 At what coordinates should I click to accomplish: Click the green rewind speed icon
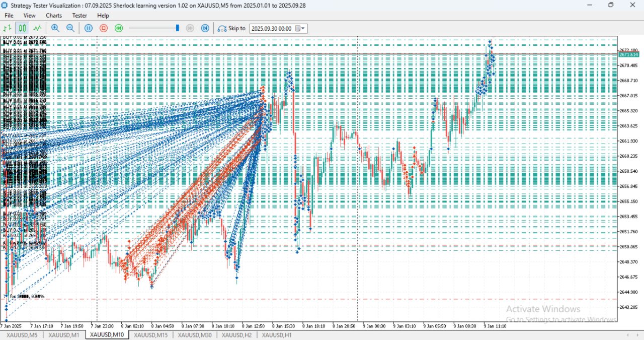pyautogui.click(x=119, y=28)
